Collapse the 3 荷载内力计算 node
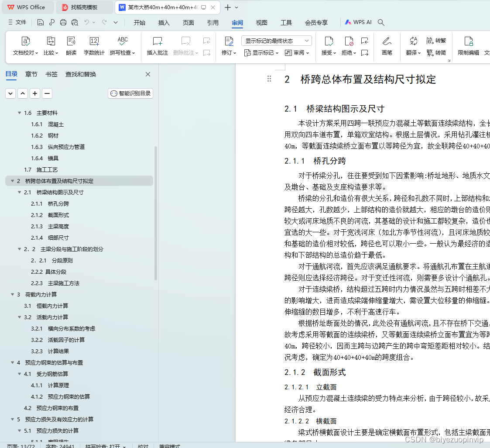This screenshot has height=448, width=490. click(x=13, y=294)
